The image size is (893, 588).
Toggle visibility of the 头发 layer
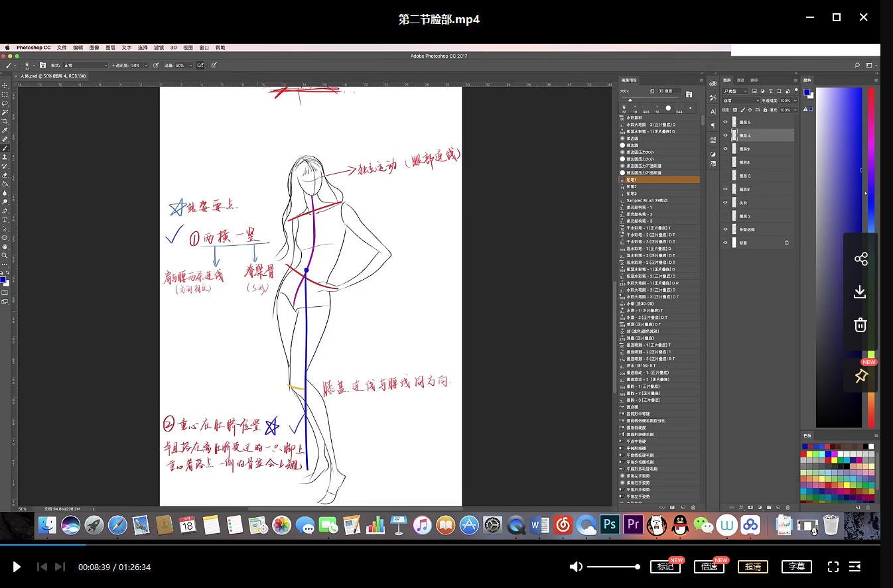725,202
